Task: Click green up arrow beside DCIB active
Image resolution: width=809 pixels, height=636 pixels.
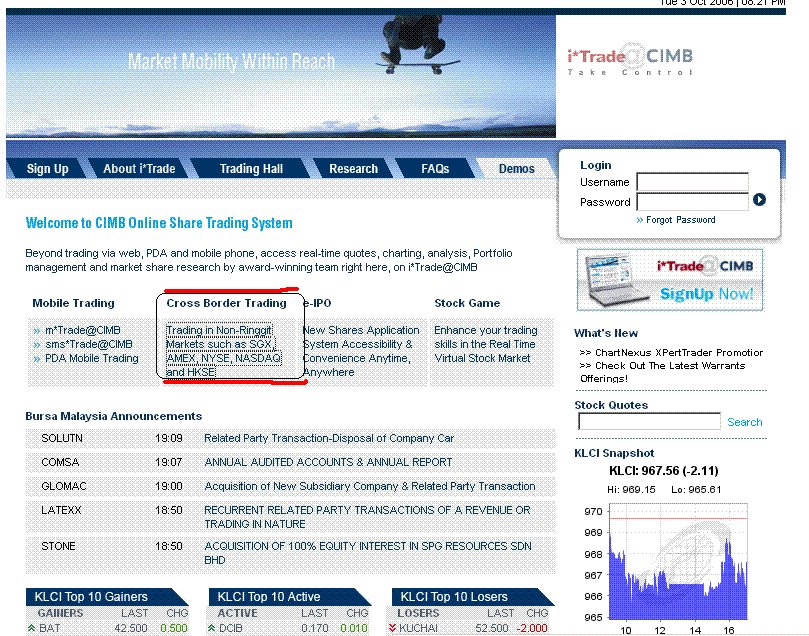Action: [212, 628]
